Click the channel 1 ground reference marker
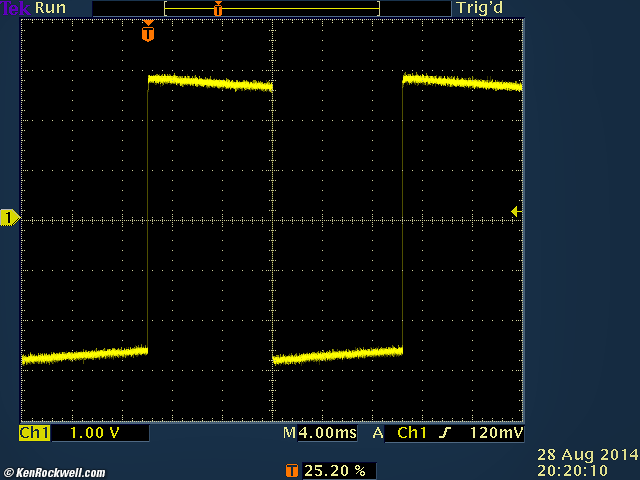Image resolution: width=640 pixels, height=480 pixels. [x=10, y=218]
